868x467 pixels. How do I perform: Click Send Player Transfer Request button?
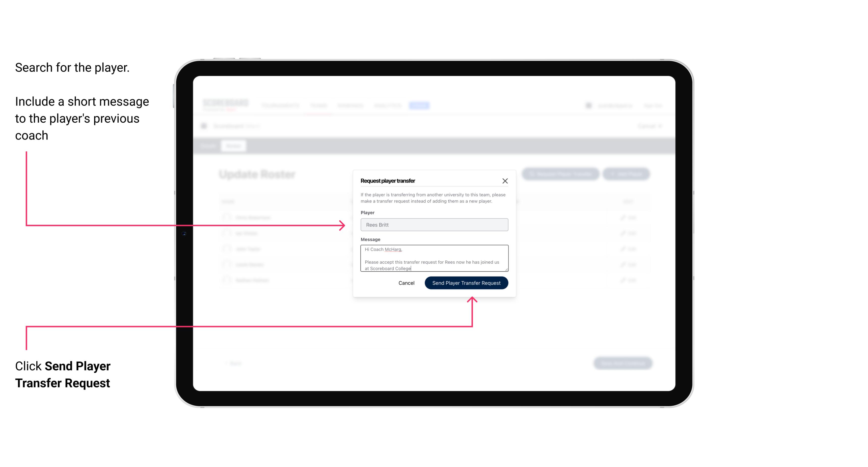tap(466, 282)
